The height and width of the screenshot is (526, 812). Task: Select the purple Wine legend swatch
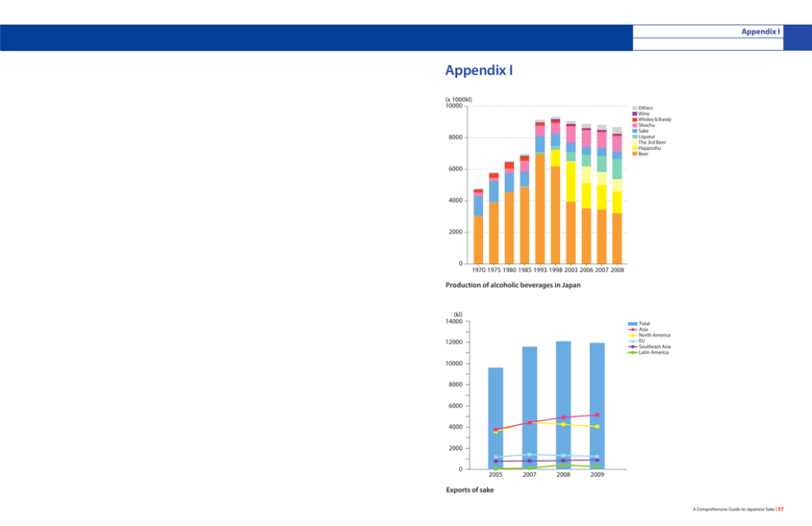[634, 114]
